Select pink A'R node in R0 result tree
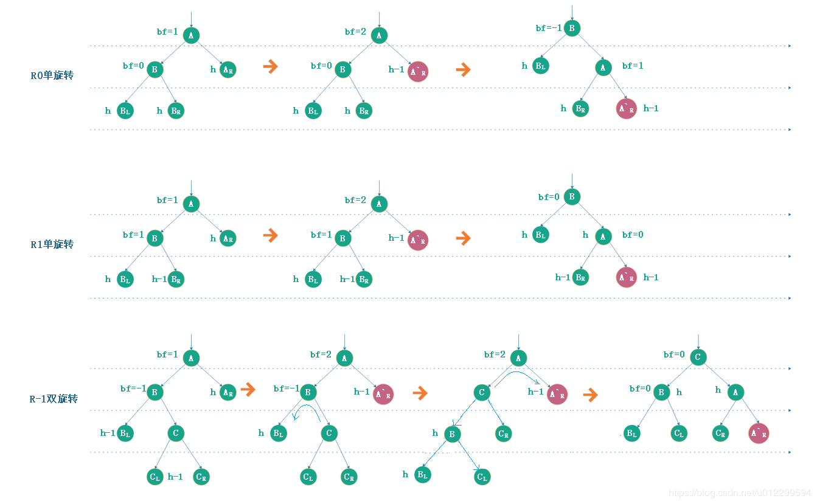 pos(627,109)
